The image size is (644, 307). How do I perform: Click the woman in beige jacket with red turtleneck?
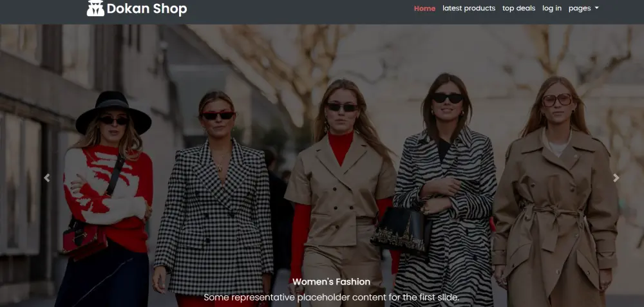tap(340, 193)
